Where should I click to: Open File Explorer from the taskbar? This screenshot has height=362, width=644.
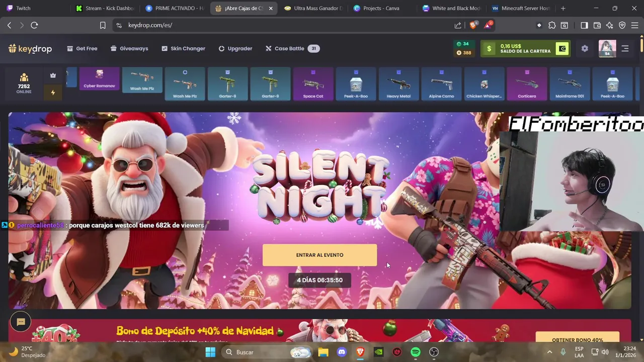point(323,352)
